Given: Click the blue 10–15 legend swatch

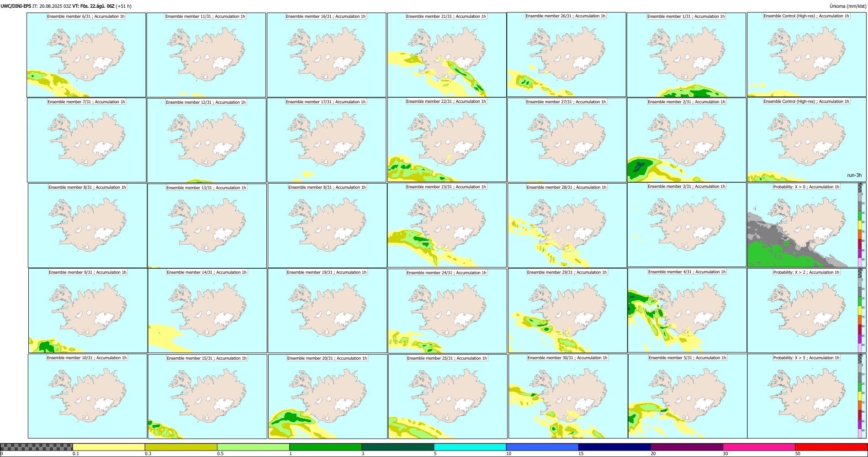Looking at the screenshot, I should coord(542,447).
